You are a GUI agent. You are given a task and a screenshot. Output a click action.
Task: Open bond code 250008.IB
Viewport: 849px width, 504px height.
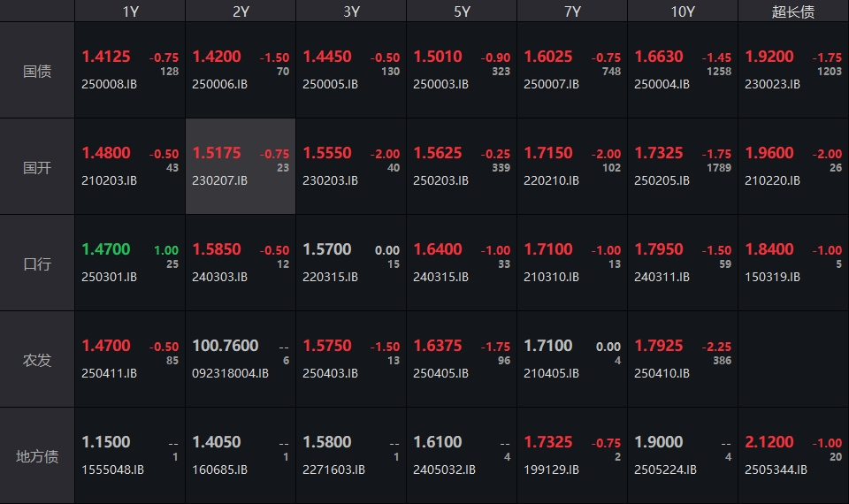click(109, 84)
